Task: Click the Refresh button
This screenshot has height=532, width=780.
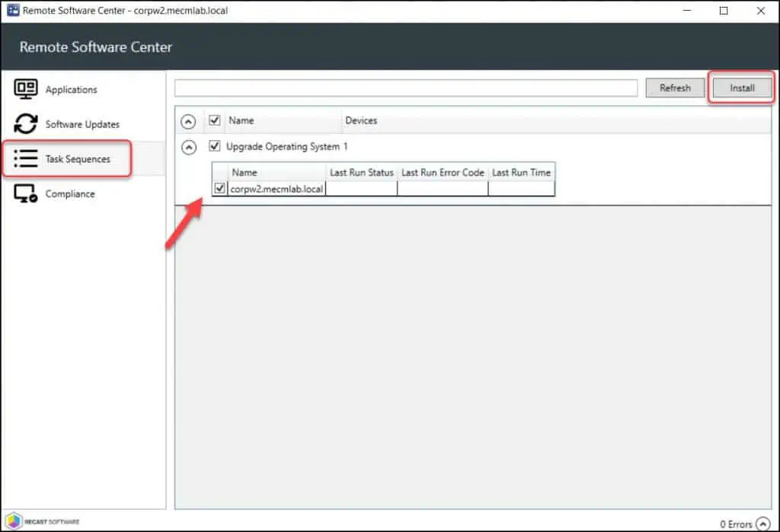Action: point(675,88)
